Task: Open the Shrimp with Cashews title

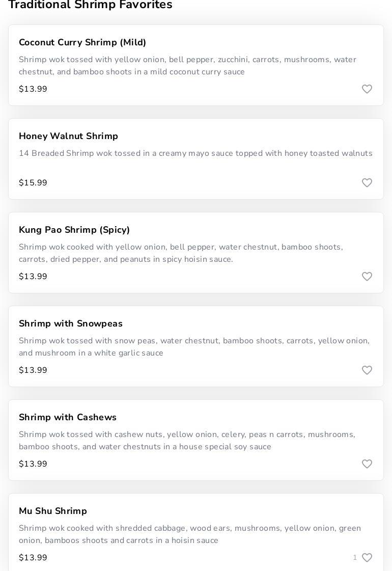Action: (68, 417)
